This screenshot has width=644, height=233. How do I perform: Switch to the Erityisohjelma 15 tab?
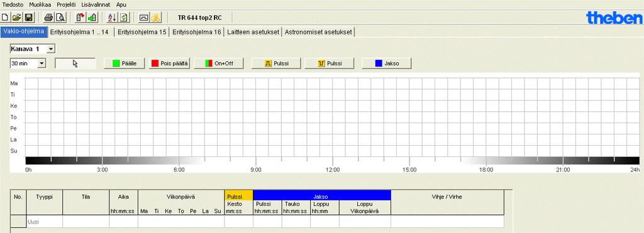click(142, 33)
